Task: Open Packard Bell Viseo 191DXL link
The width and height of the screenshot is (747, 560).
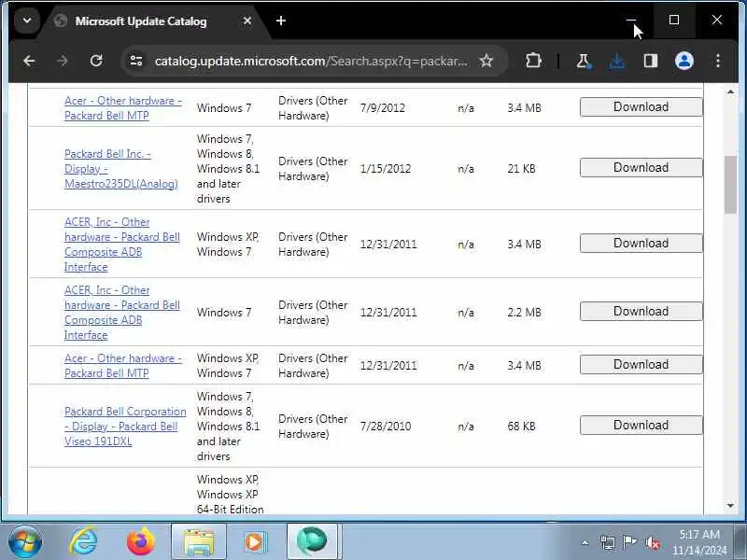Action: (x=125, y=427)
